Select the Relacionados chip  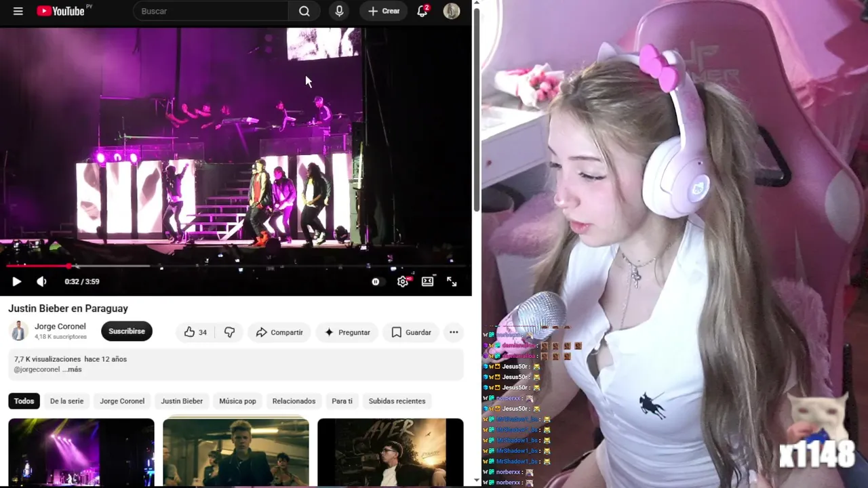point(294,401)
